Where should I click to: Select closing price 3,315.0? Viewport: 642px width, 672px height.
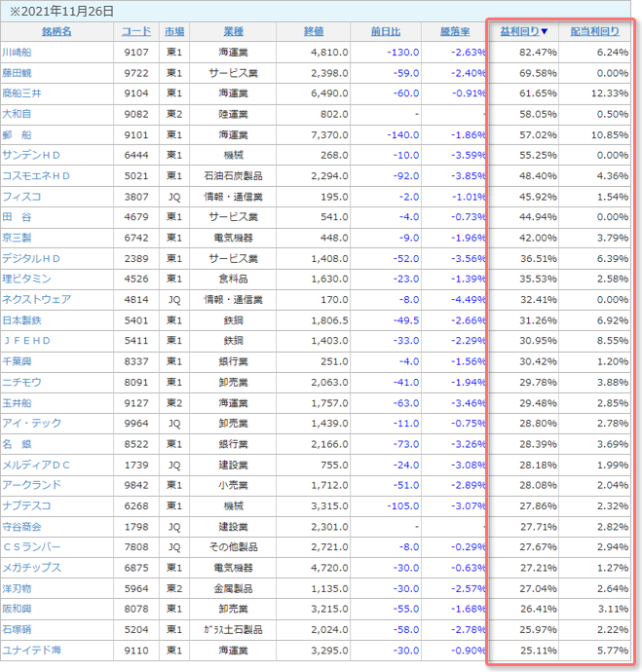[x=329, y=506]
